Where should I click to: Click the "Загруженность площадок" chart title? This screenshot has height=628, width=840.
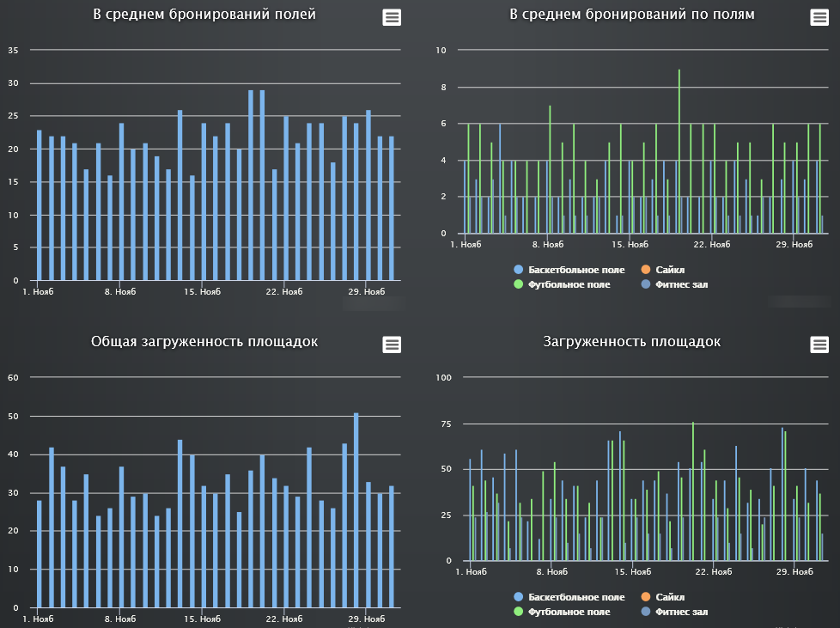tap(632, 342)
